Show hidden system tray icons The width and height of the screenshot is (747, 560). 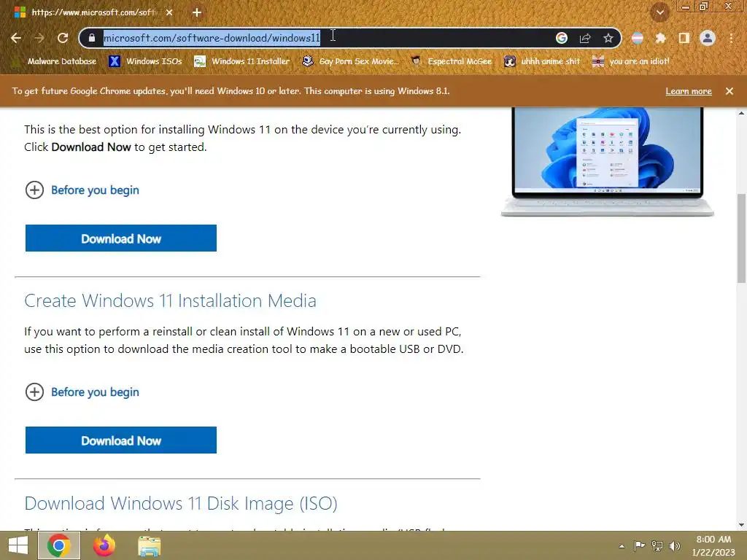click(x=622, y=546)
